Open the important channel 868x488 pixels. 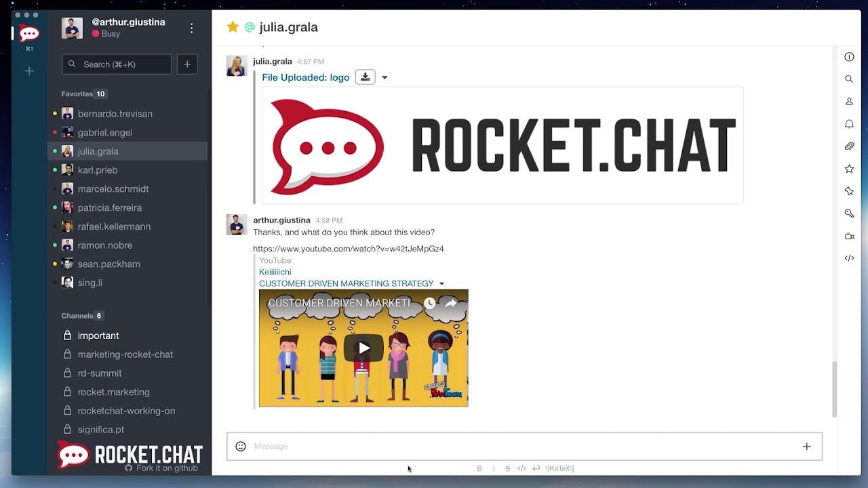[x=99, y=335]
